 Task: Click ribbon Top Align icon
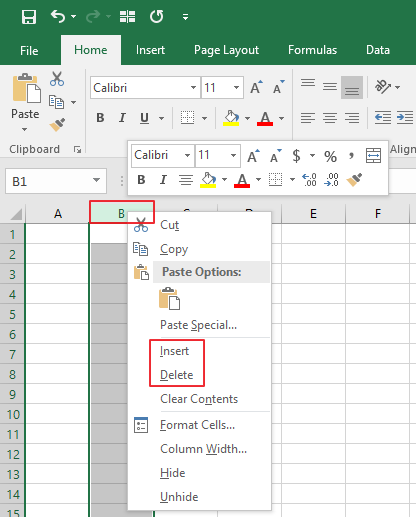tap(308, 83)
